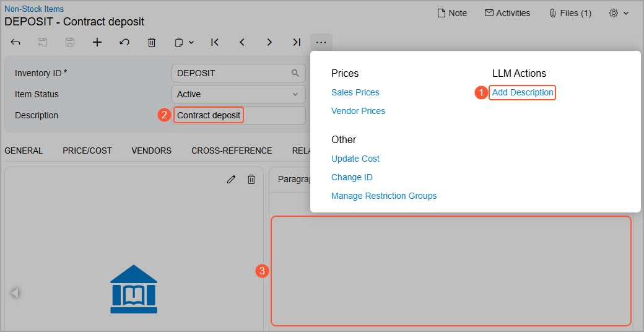The height and width of the screenshot is (332, 644).
Task: Select Manage Restriction Groups in menu
Action: [x=384, y=196]
